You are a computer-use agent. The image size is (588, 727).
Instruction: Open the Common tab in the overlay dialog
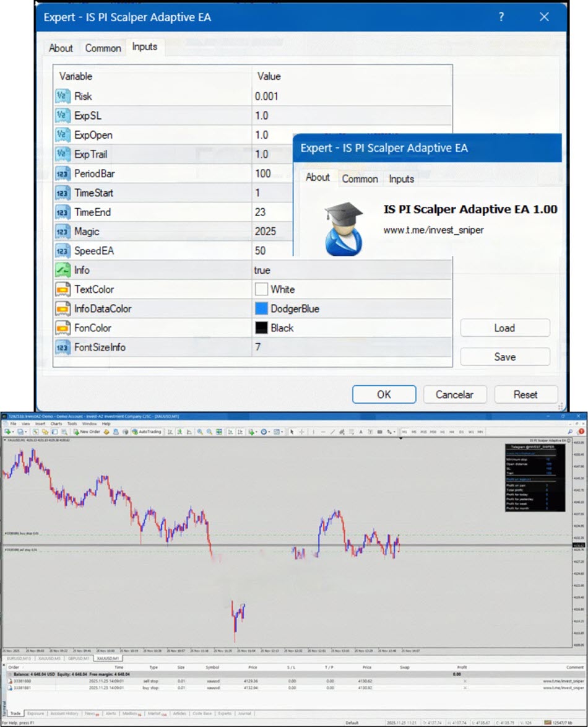[x=360, y=179]
